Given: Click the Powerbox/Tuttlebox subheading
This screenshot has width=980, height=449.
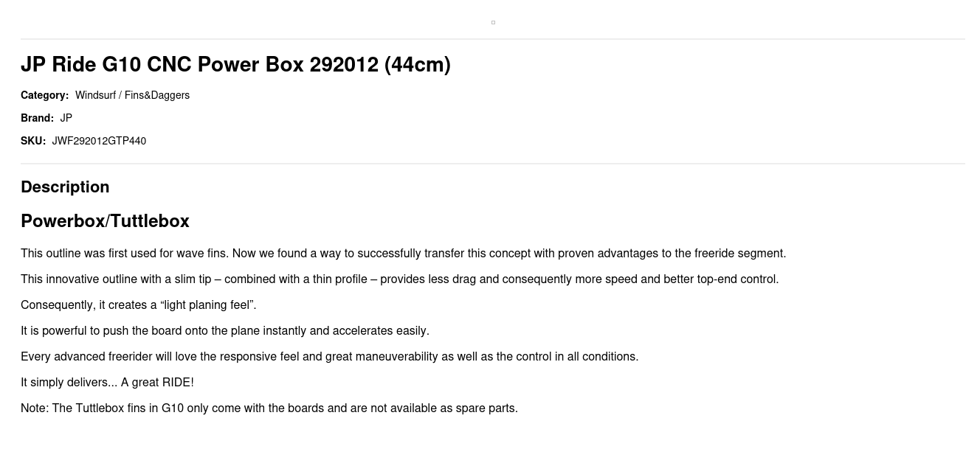Looking at the screenshot, I should tap(105, 221).
